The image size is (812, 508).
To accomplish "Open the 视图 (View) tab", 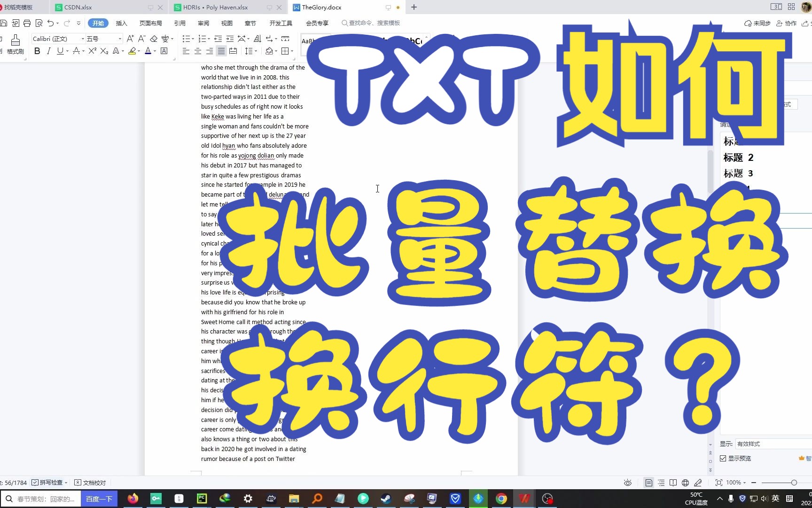I will [227, 23].
